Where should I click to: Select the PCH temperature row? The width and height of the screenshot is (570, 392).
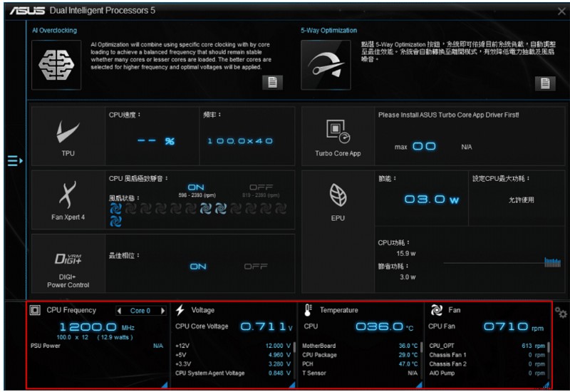point(360,364)
